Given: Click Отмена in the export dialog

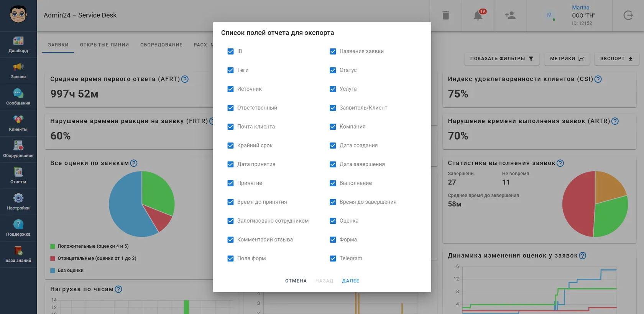Looking at the screenshot, I should tap(296, 281).
